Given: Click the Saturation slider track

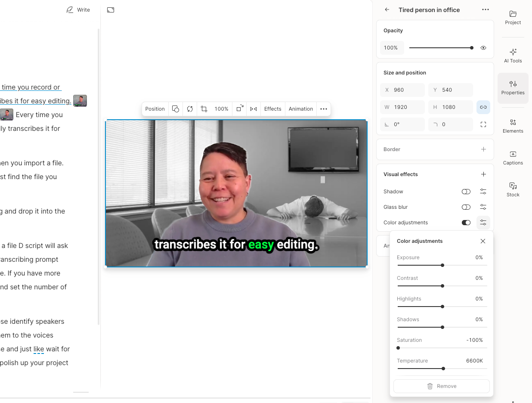Looking at the screenshot, I should click(442, 348).
